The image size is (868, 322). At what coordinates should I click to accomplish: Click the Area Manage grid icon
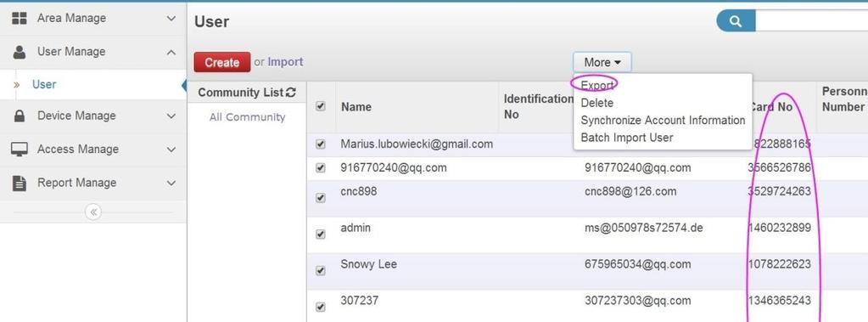point(20,19)
